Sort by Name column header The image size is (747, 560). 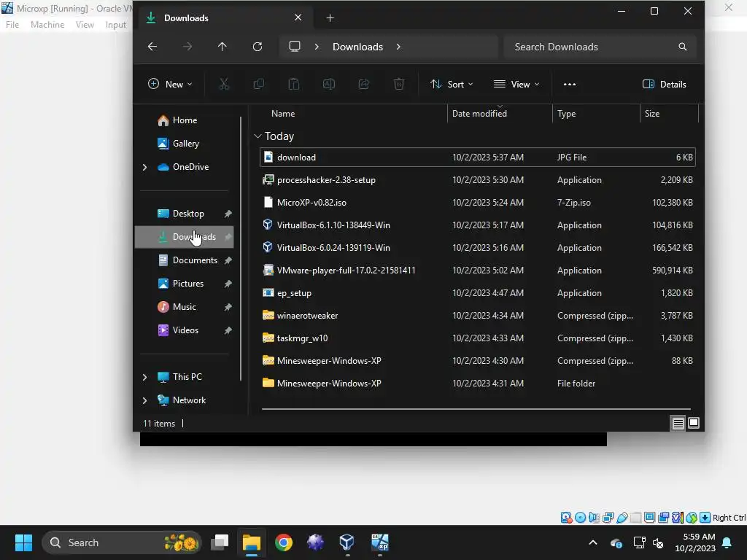pyautogui.click(x=283, y=114)
